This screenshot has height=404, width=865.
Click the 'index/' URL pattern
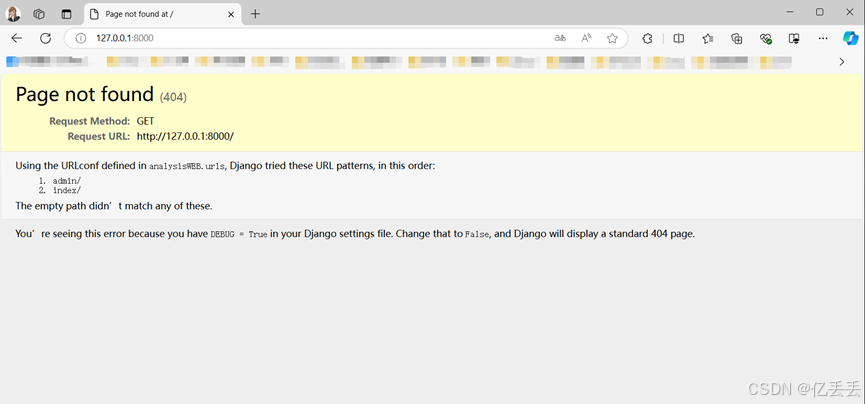[x=67, y=190]
